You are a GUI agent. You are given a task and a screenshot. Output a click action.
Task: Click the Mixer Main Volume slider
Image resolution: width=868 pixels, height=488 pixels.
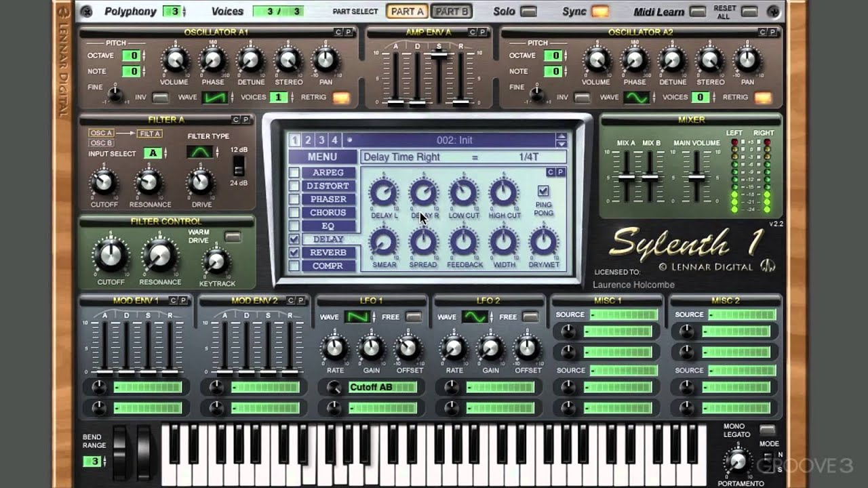click(x=696, y=177)
